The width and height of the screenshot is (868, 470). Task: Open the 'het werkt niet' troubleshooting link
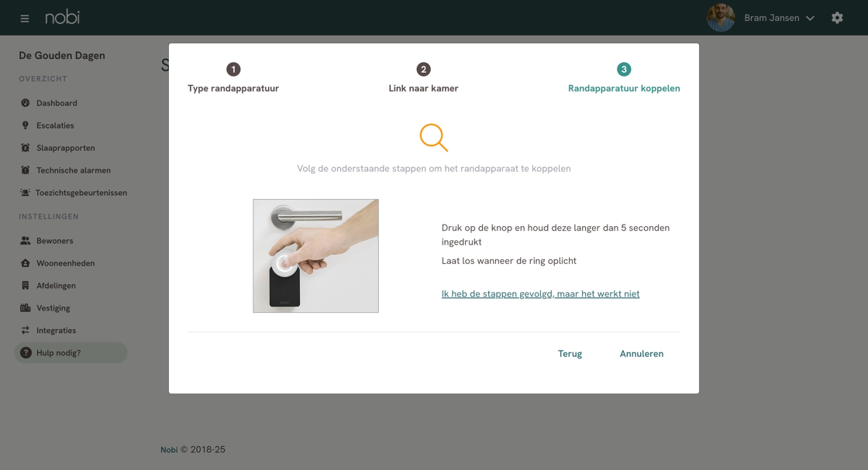tap(540, 293)
